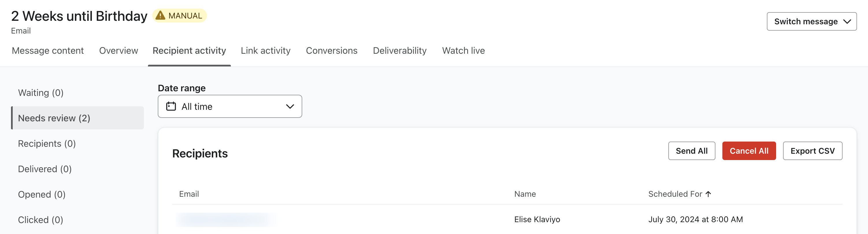Viewport: 868px width, 234px height.
Task: Export recipients with Export CSV
Action: pyautogui.click(x=812, y=151)
